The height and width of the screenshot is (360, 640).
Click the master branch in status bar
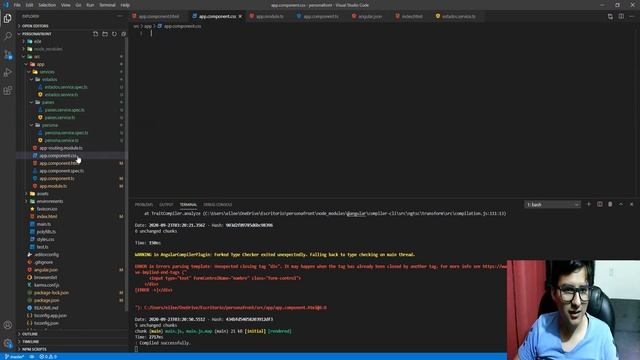click(x=14, y=357)
